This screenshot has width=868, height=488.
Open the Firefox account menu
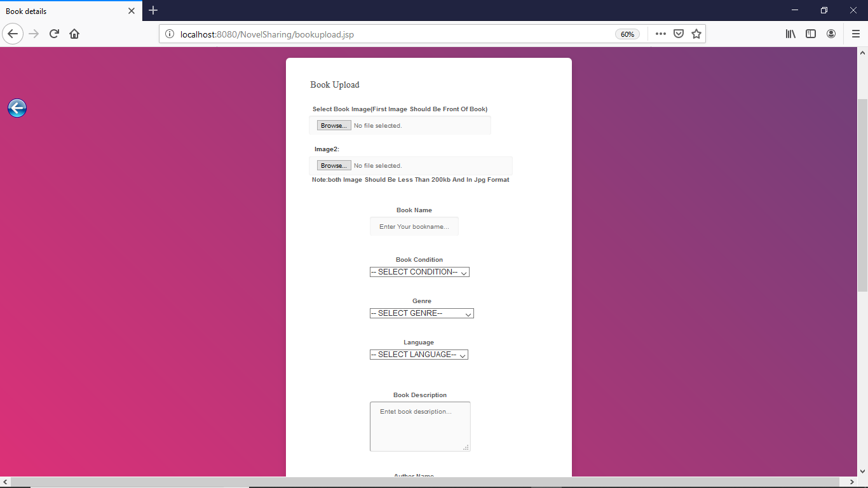(831, 34)
